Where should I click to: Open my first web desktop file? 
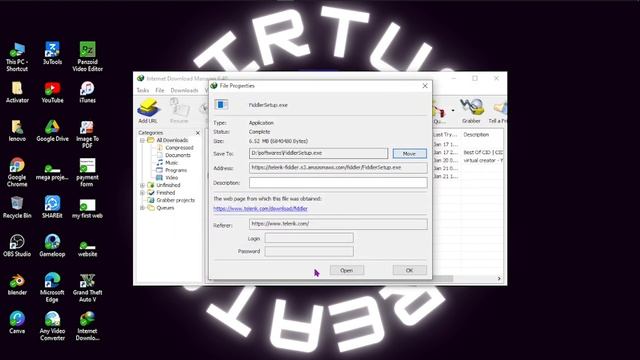click(x=87, y=208)
